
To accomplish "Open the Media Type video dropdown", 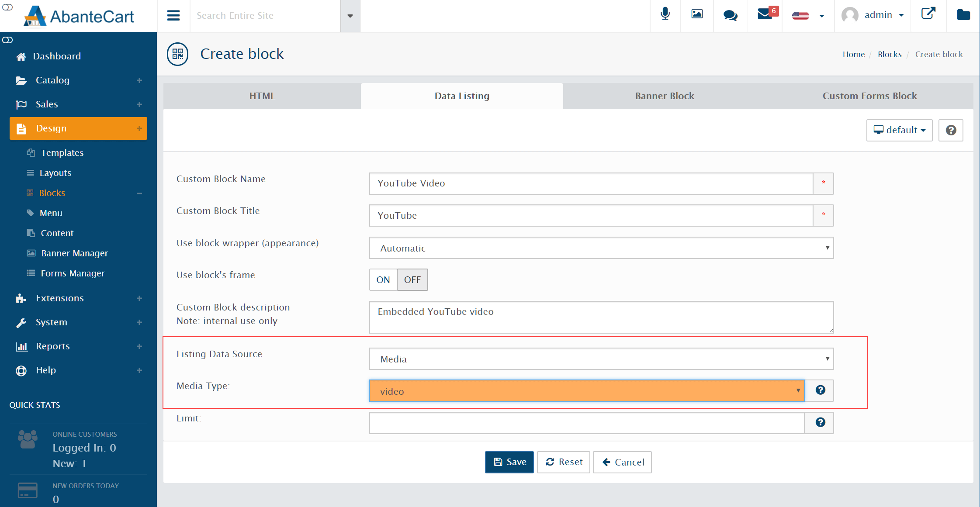I will tap(587, 391).
